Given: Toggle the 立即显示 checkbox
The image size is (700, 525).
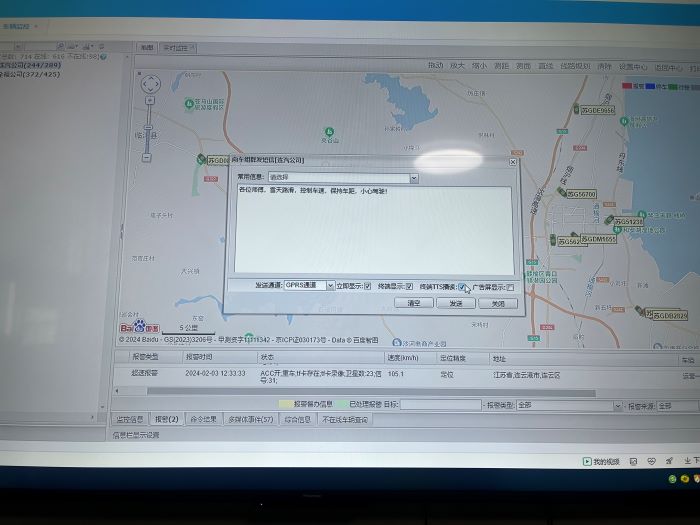Looking at the screenshot, I should point(367,286).
